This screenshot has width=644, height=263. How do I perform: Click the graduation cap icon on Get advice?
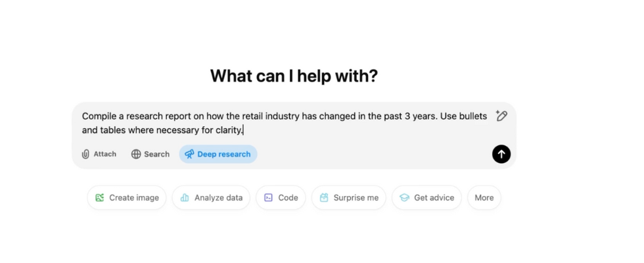[x=404, y=197]
